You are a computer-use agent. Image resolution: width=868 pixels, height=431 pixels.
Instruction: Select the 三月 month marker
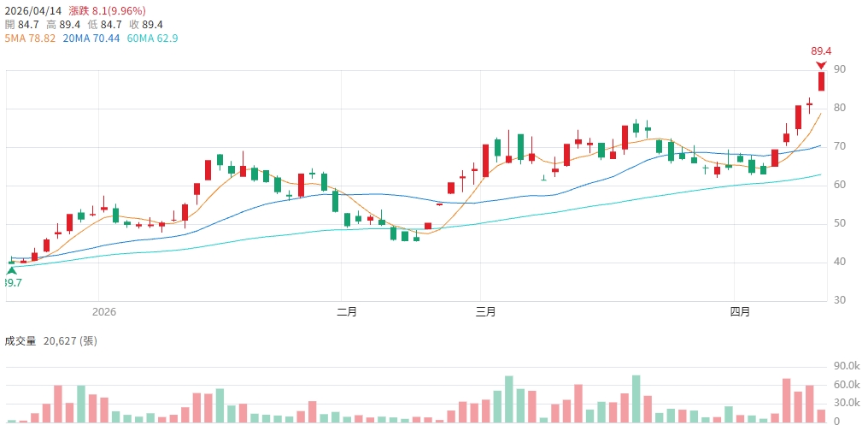[x=485, y=311]
